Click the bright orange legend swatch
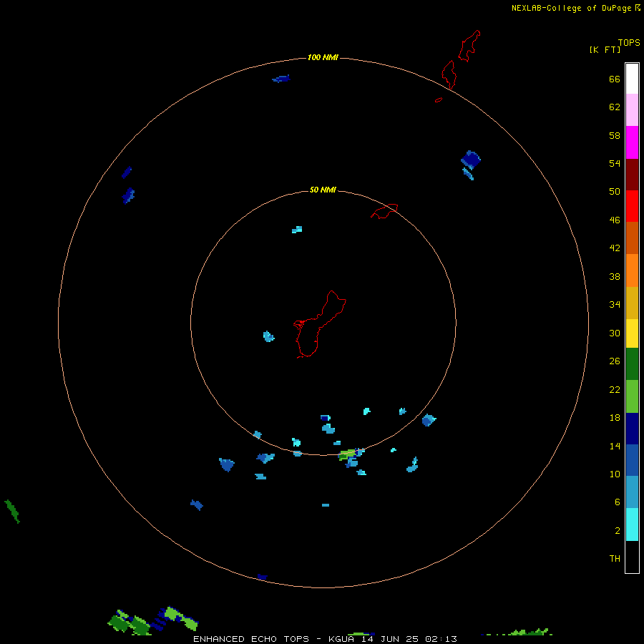Viewport: 644px width, 644px height. point(632,270)
